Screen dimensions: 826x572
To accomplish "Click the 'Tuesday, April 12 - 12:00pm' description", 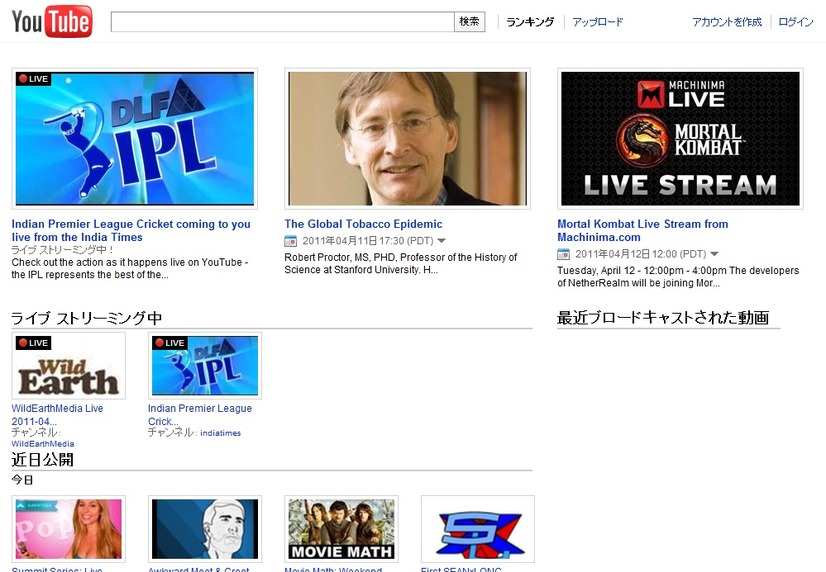I will [x=678, y=277].
